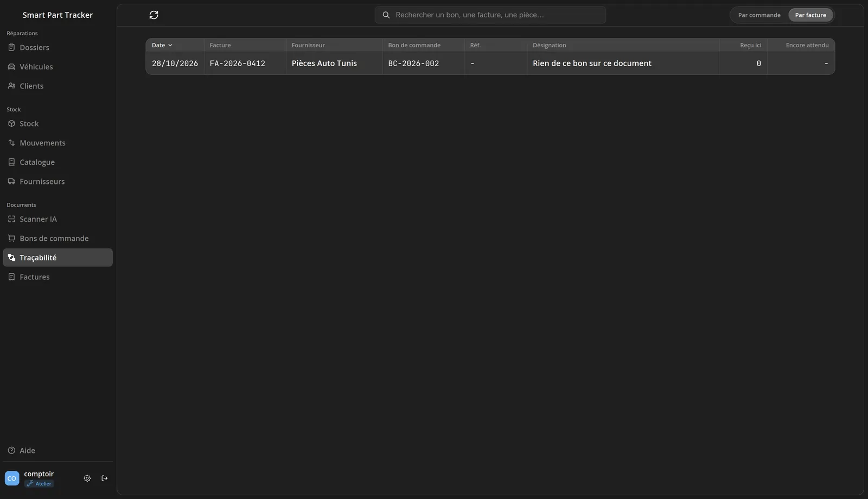Image resolution: width=868 pixels, height=499 pixels.
Task: Open Bons de commande page
Action: [58, 239]
